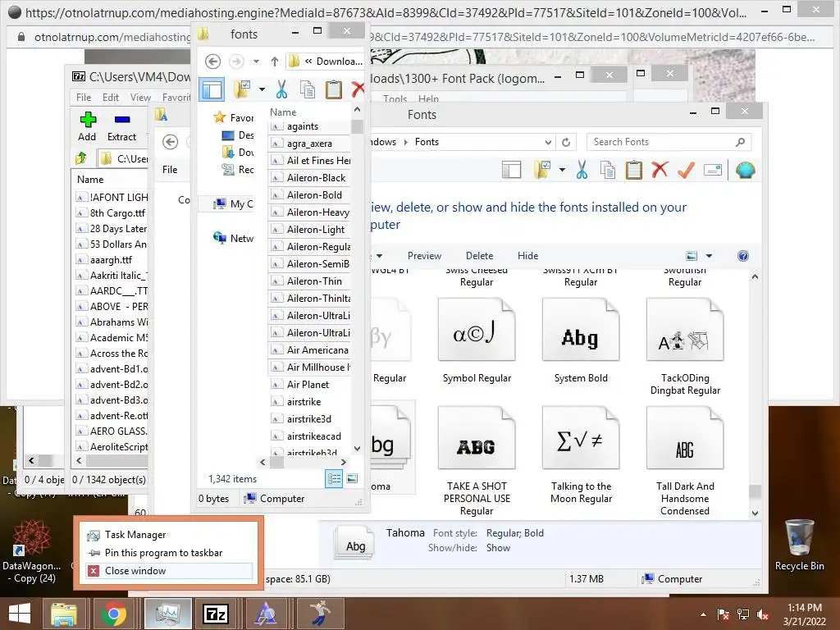The height and width of the screenshot is (630, 840).
Task: Switch fonts folder window to details view
Action: (x=335, y=479)
